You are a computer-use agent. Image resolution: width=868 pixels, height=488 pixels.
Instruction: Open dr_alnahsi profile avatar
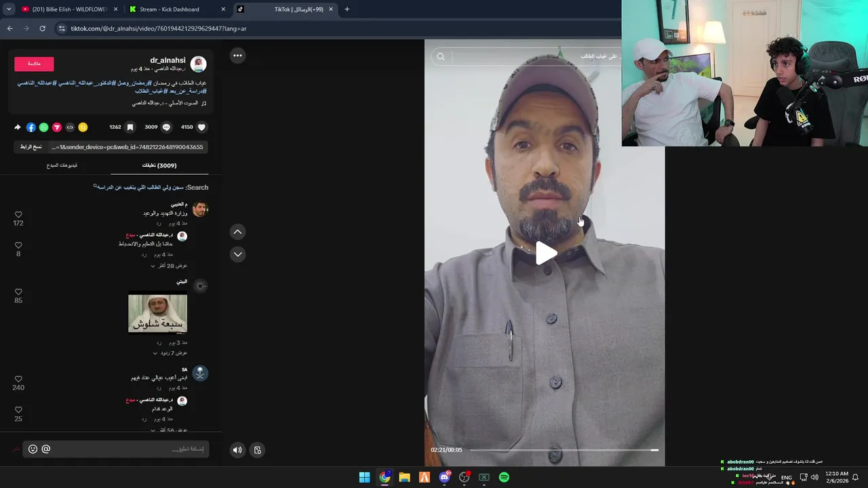[198, 64]
